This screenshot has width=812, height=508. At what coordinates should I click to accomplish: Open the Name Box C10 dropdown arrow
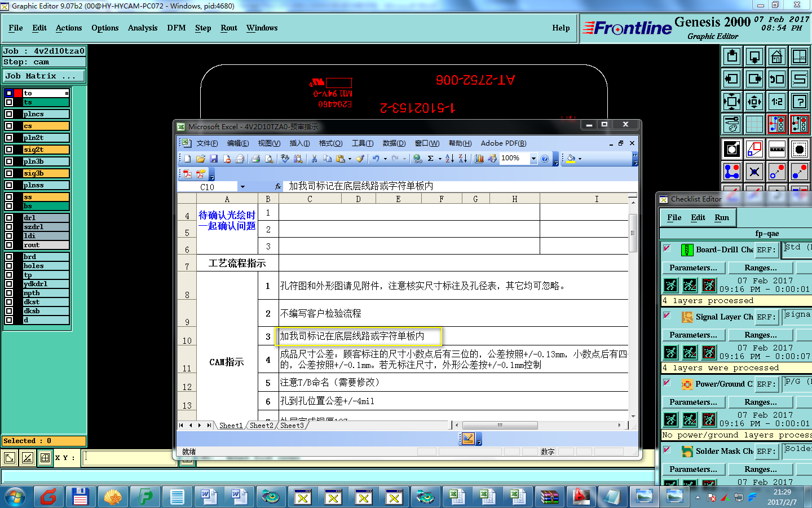(242, 187)
